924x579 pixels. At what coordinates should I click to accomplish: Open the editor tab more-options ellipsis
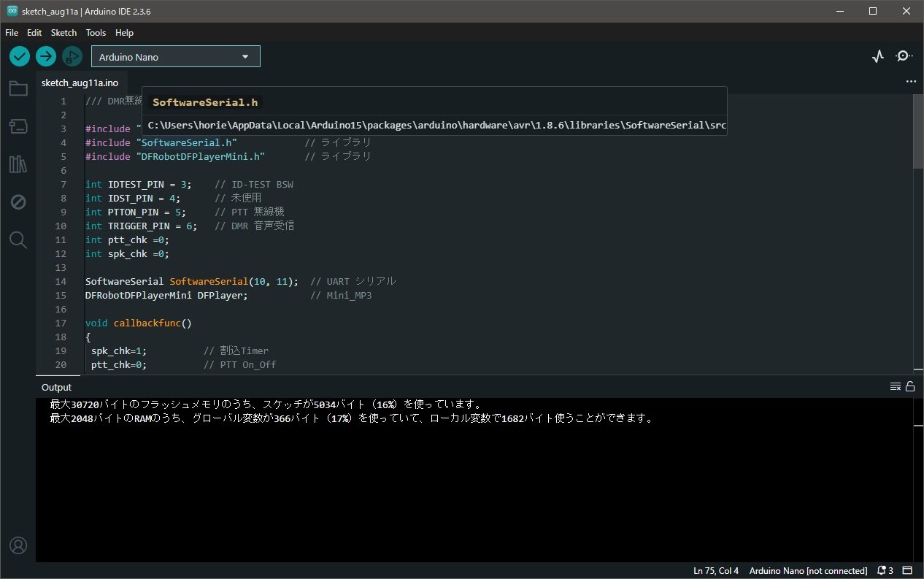910,83
